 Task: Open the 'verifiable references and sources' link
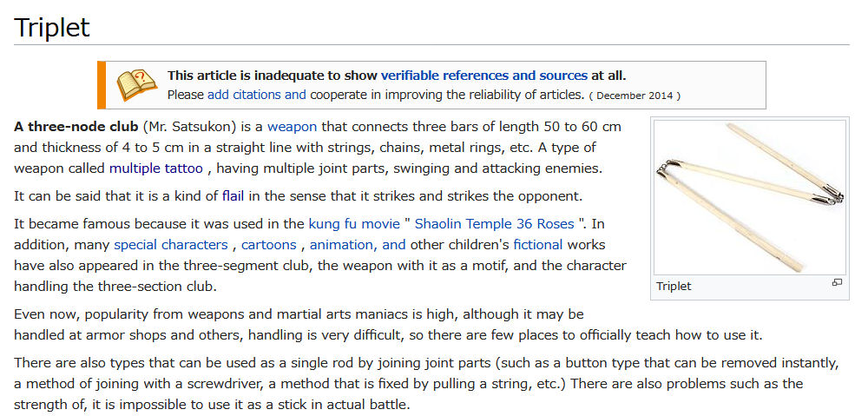pyautogui.click(x=483, y=76)
